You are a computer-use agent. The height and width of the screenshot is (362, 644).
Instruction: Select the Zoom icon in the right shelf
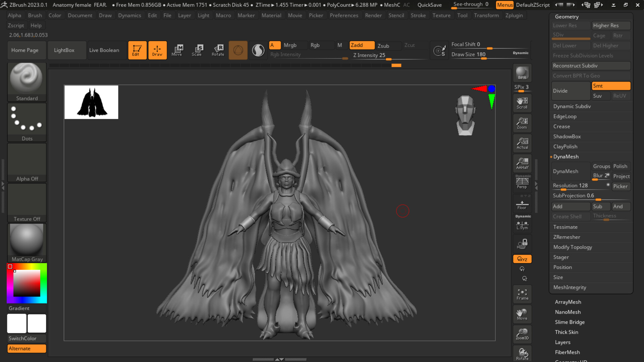click(x=522, y=123)
